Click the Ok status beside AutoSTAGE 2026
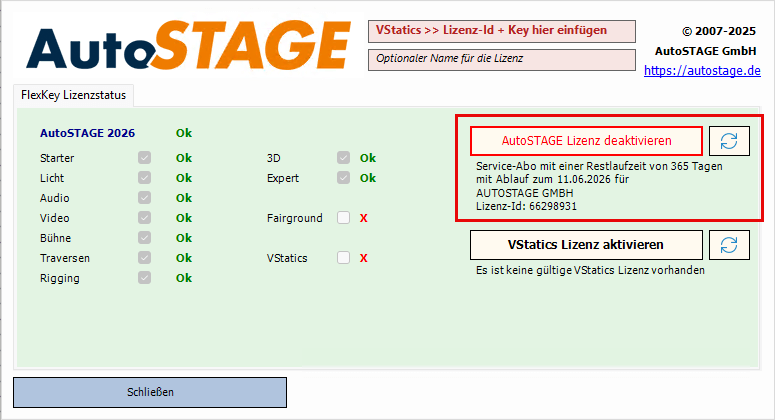The image size is (775, 420). pyautogui.click(x=184, y=133)
